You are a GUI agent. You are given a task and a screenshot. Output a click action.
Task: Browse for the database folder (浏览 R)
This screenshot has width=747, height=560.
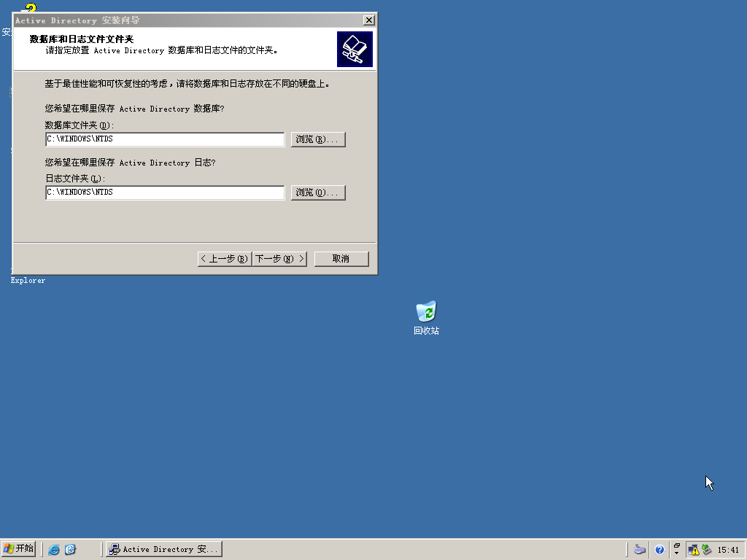pyautogui.click(x=318, y=139)
